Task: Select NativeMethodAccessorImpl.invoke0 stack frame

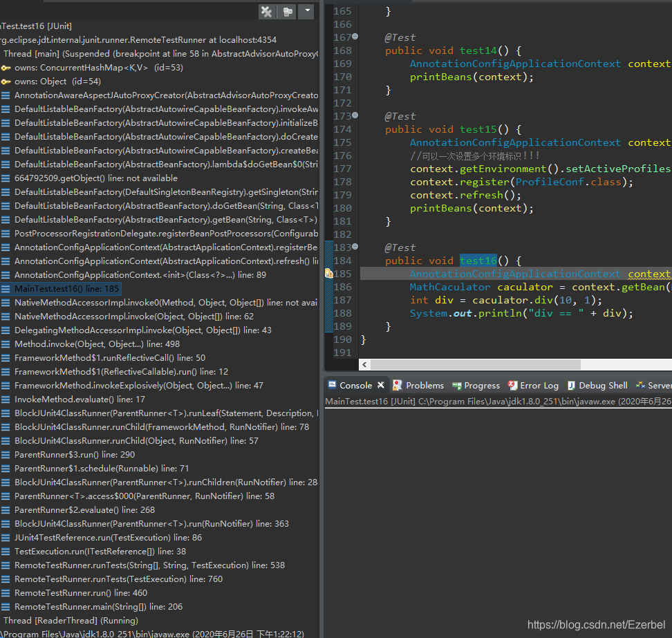Action: [x=166, y=303]
